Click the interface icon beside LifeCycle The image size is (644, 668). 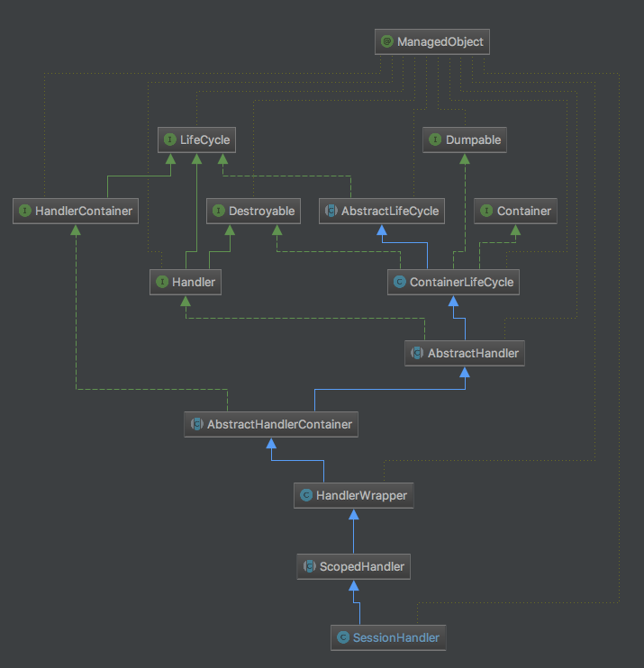pos(169,140)
